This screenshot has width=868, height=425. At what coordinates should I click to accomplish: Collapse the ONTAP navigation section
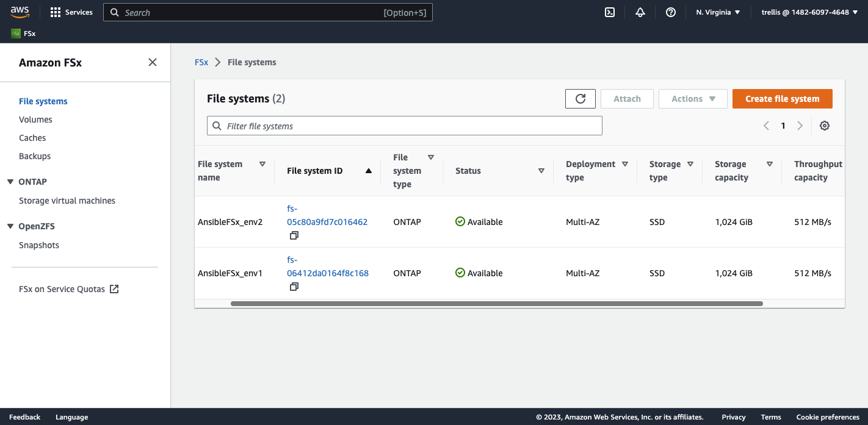click(10, 182)
